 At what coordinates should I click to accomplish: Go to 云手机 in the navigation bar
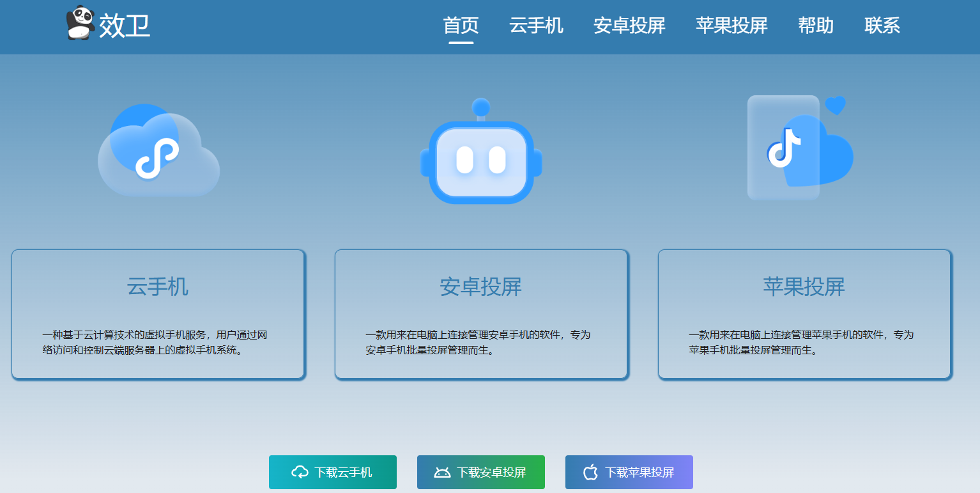(536, 26)
